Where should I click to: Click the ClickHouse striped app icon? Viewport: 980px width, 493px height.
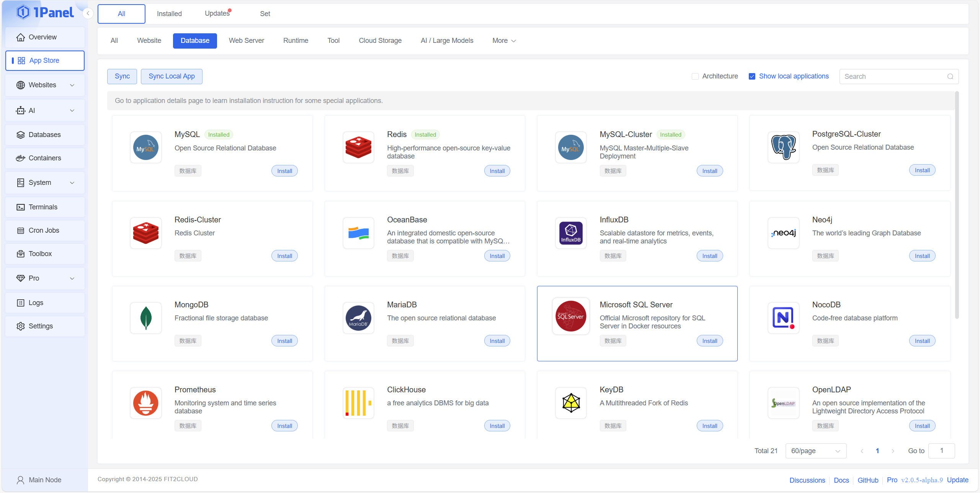coord(358,403)
